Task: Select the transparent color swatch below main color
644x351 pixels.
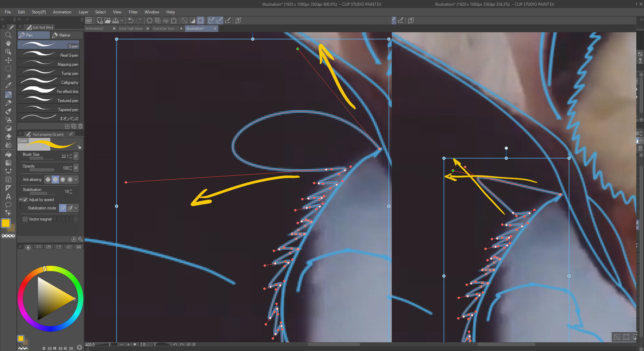Action: tap(8, 236)
